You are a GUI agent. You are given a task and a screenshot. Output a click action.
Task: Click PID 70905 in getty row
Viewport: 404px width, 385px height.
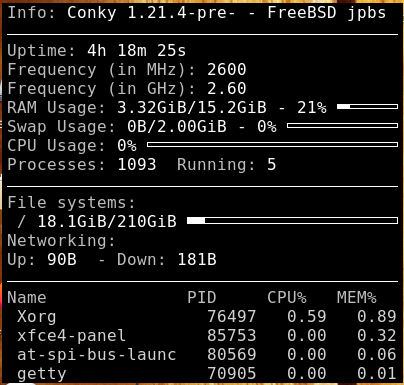coord(232,374)
